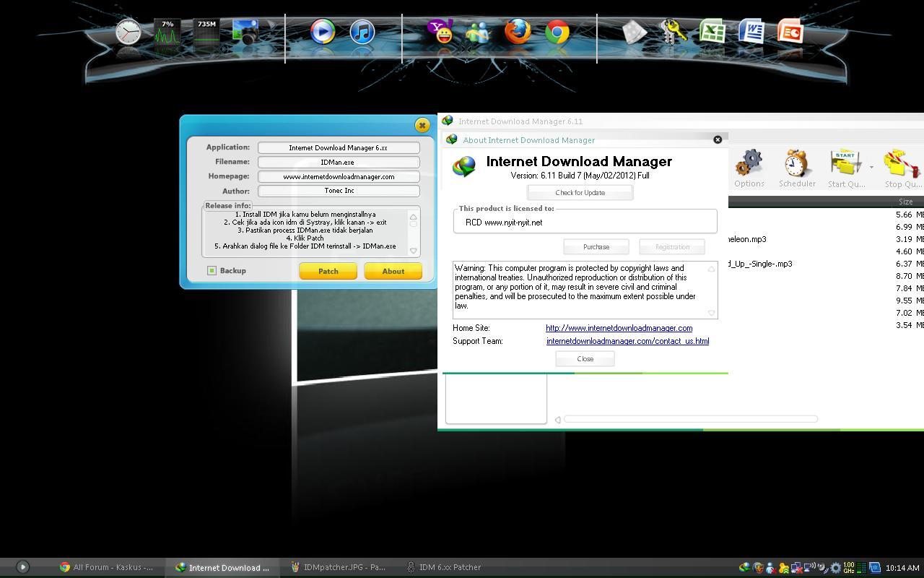Click the Author field showing Tonec Inc
924x578 pixels.
point(339,191)
